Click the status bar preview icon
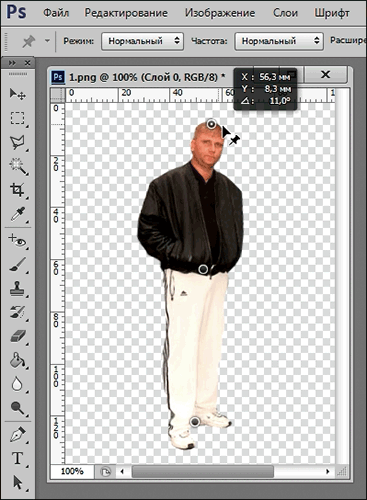 [x=105, y=472]
